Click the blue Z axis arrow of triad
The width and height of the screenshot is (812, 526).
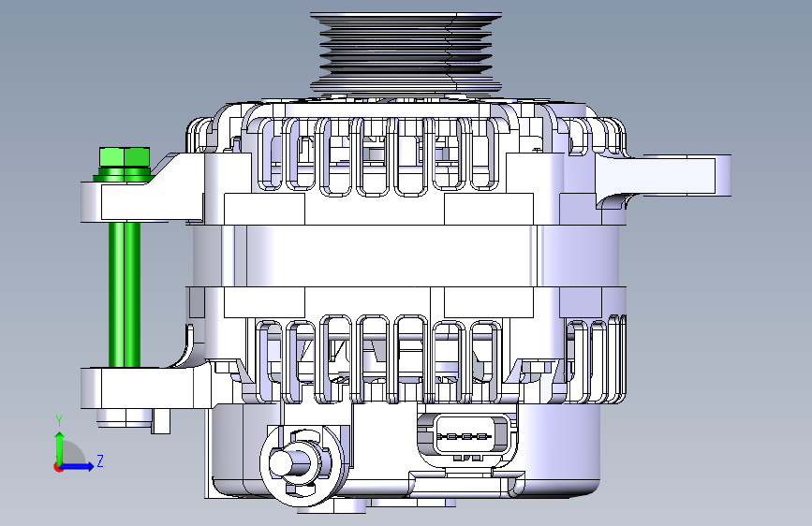78,466
